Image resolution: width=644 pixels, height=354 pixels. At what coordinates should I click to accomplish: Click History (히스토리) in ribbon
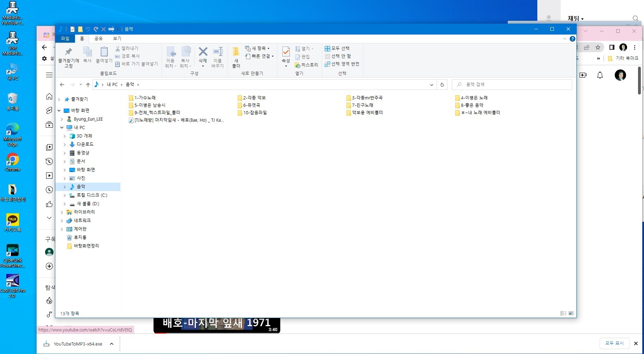306,65
